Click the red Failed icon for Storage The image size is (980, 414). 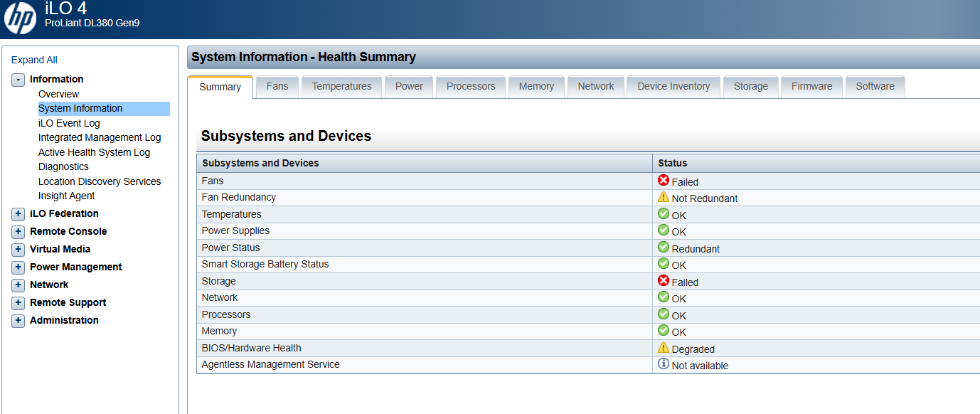pyautogui.click(x=664, y=281)
